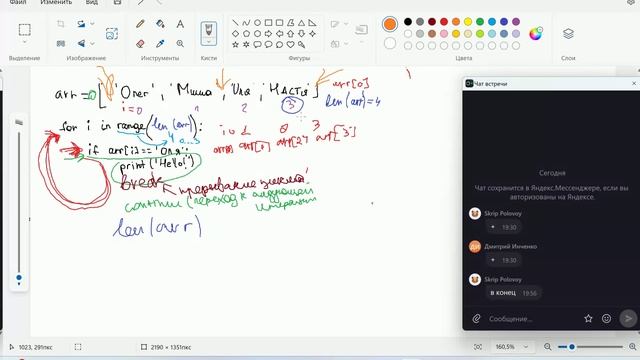Click the attach file paperclip in chat

coord(476,318)
